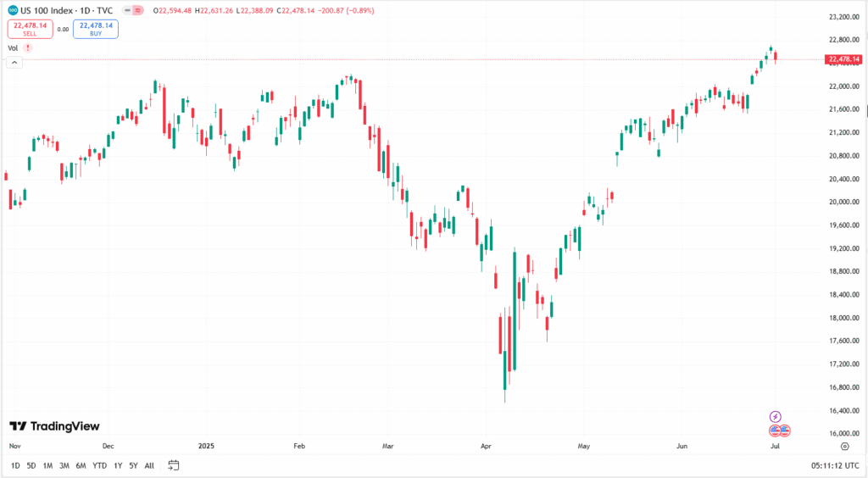Viewport: 868px width, 478px height.
Task: Click the purple lightning event marker
Action: 775,417
